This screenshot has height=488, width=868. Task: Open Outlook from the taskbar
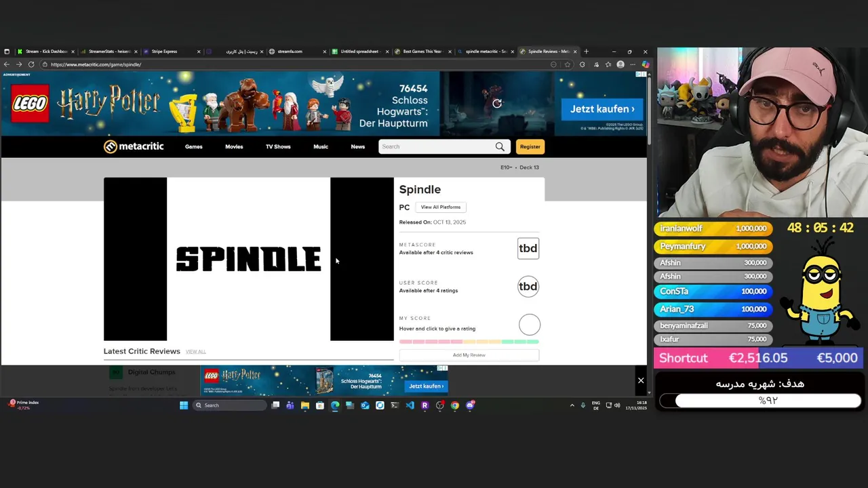point(365,405)
